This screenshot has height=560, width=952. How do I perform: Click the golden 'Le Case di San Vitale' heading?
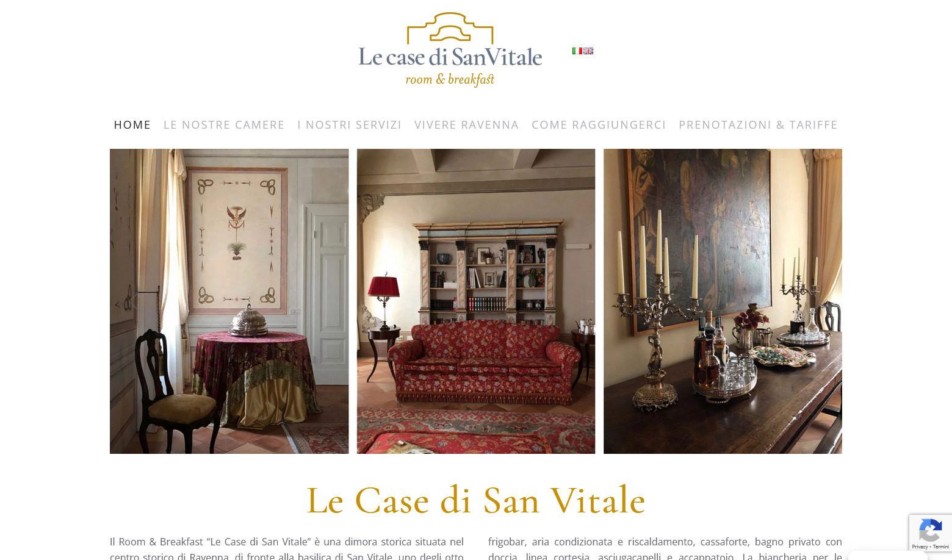tap(476, 501)
